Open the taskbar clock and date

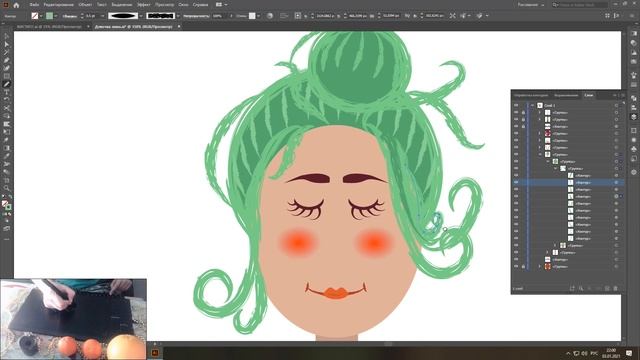[x=611, y=353]
